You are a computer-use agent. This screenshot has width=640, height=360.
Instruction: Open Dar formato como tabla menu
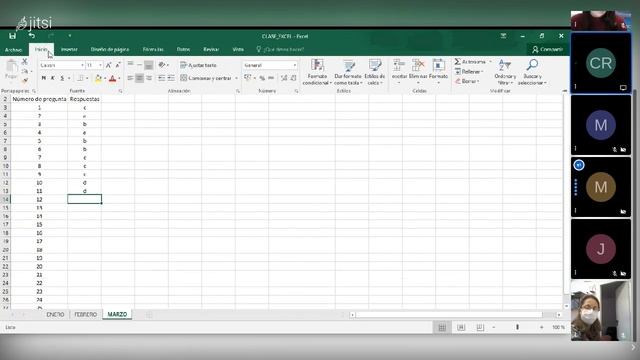(x=348, y=72)
